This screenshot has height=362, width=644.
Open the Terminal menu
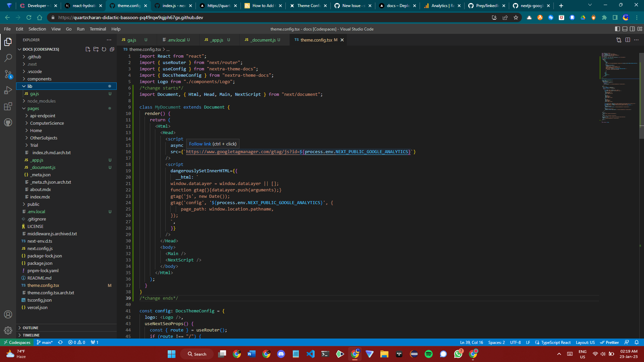tap(98, 29)
